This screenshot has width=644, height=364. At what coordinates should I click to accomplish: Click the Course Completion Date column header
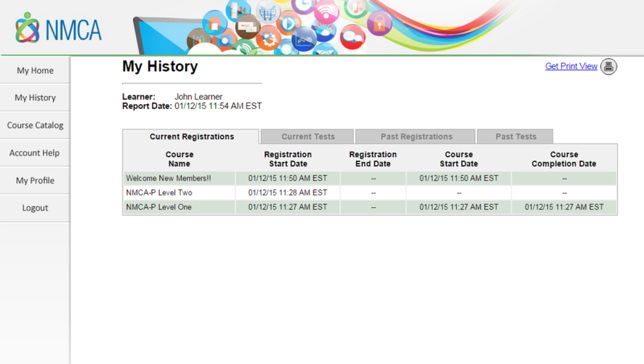coord(564,158)
